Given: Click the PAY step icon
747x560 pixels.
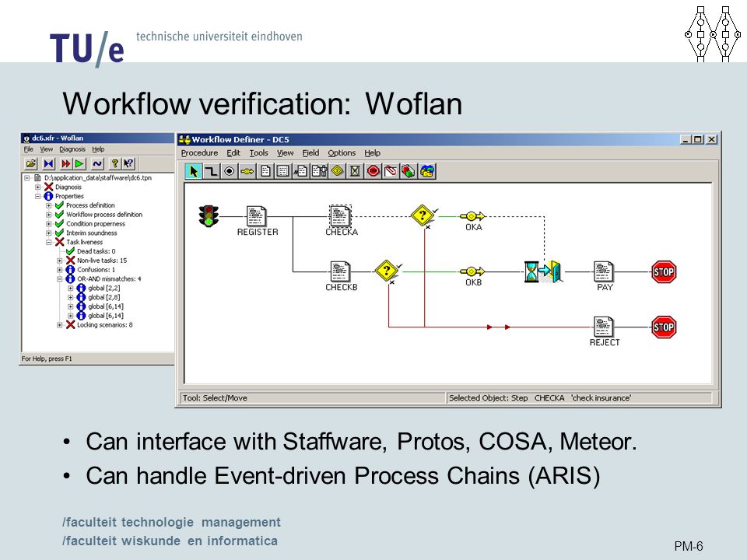Looking at the screenshot, I should 604,271.
